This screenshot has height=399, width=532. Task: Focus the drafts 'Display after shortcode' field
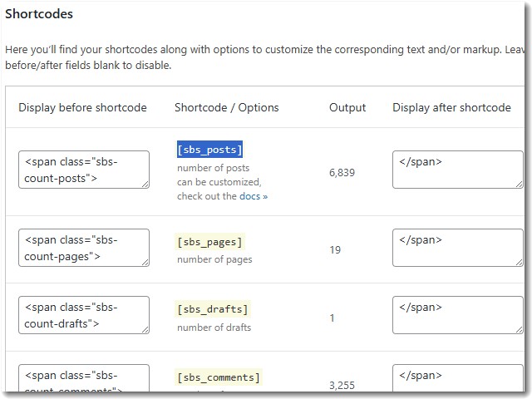pyautogui.click(x=456, y=315)
